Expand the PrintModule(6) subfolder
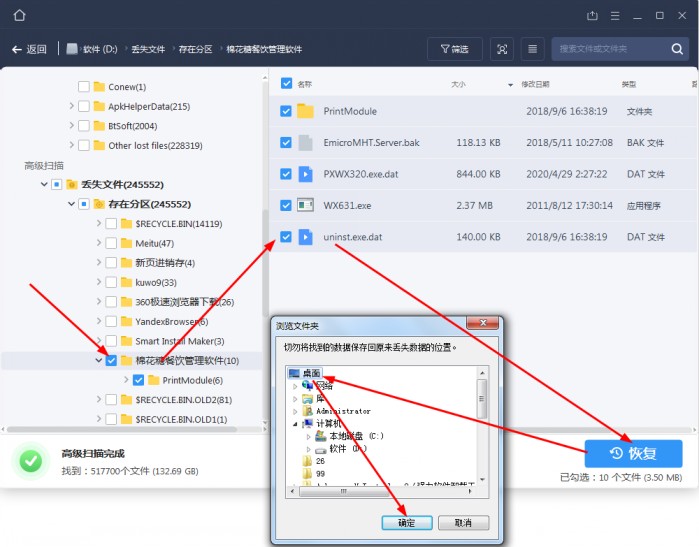The width and height of the screenshot is (699, 547). pyautogui.click(x=126, y=380)
